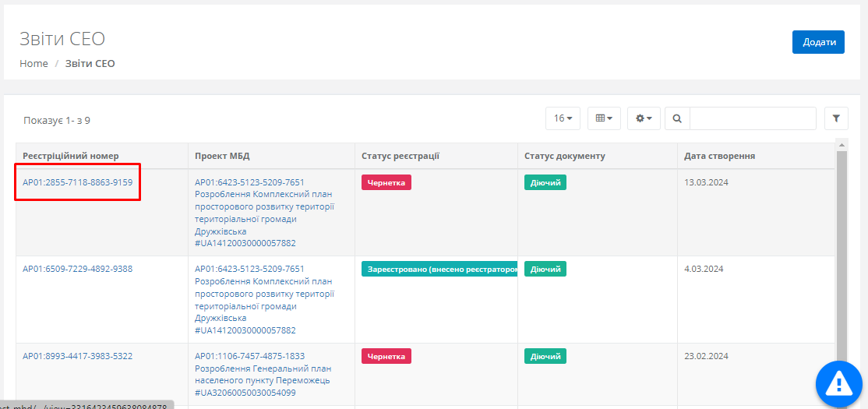Go to Home breadcrumb link

pos(34,64)
